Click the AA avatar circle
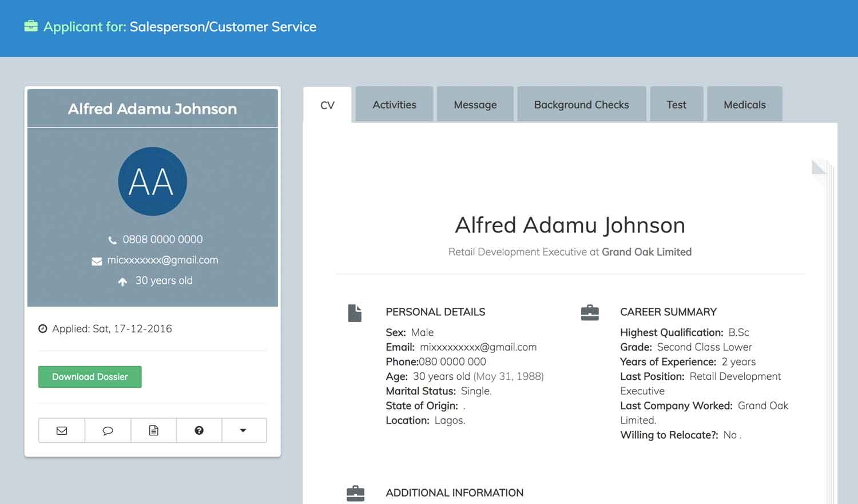The height and width of the screenshot is (504, 858). point(153,181)
